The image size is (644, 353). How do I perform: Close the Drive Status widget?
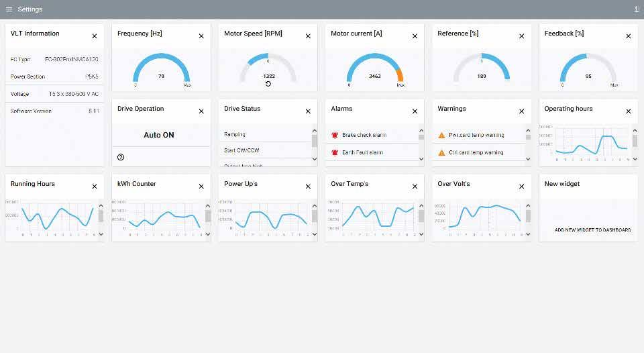tap(308, 111)
